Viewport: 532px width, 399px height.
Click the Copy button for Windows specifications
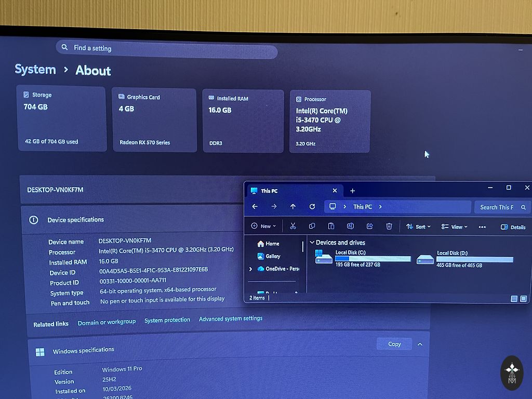coord(394,344)
